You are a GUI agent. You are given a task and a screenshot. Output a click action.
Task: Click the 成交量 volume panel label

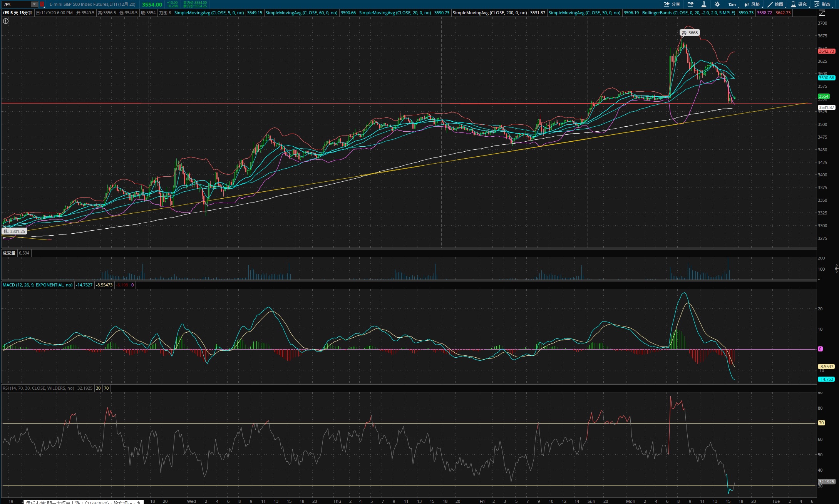coord(9,253)
